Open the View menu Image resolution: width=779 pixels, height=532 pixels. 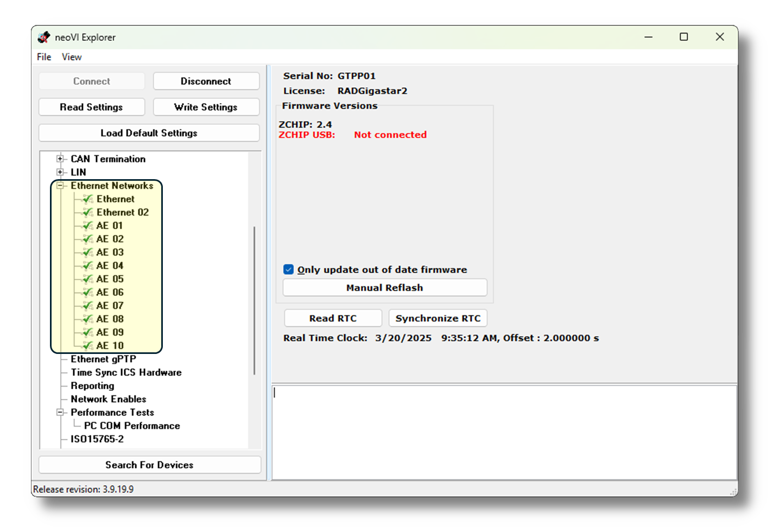(x=72, y=57)
